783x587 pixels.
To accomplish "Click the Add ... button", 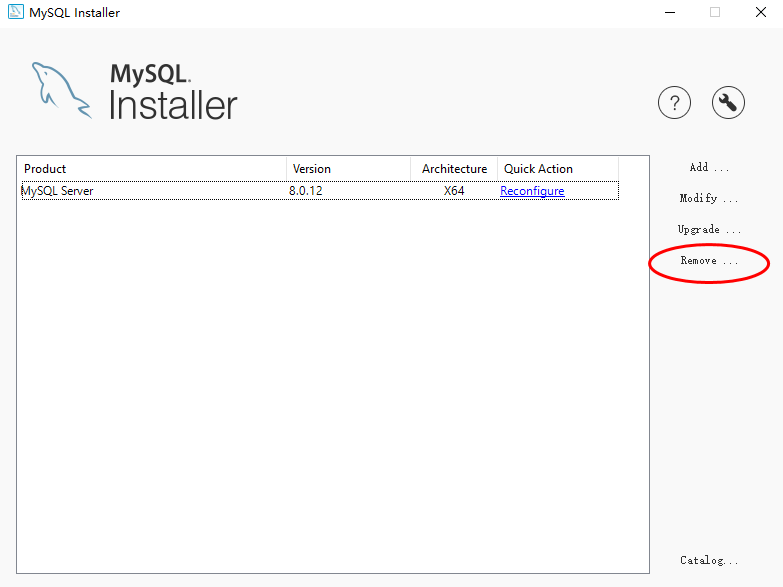I will click(709, 167).
